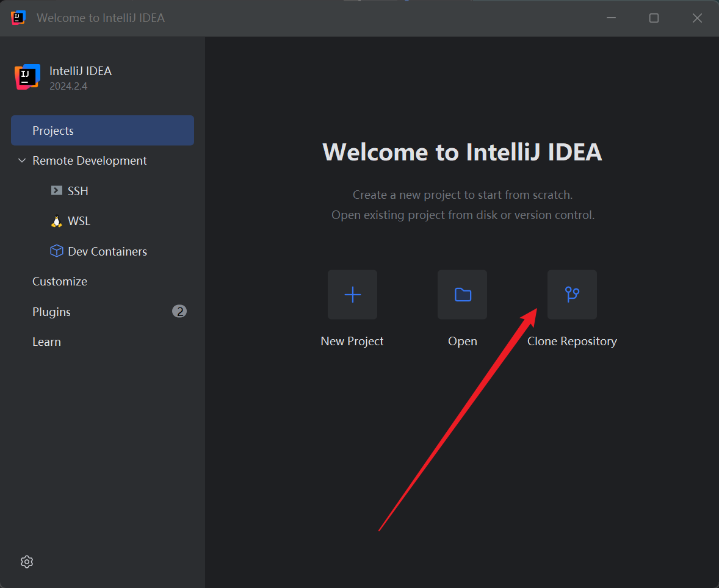
Task: Minimize the Welcome window
Action: [611, 18]
